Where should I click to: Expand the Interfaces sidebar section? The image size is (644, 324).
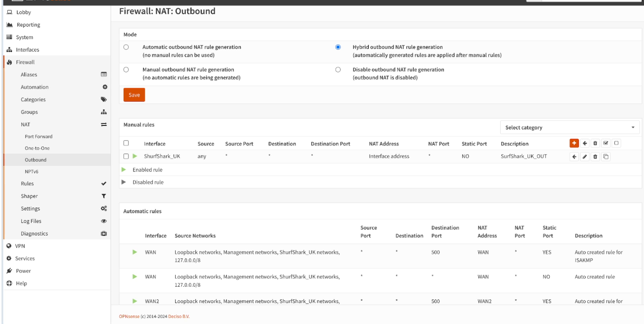[27, 50]
